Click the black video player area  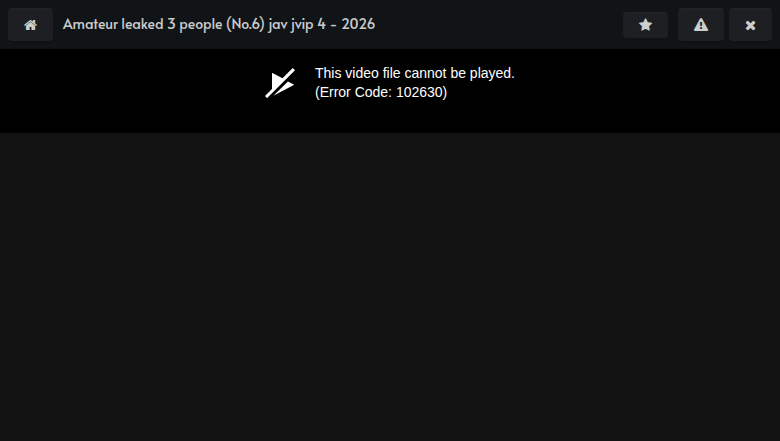pyautogui.click(x=390, y=90)
